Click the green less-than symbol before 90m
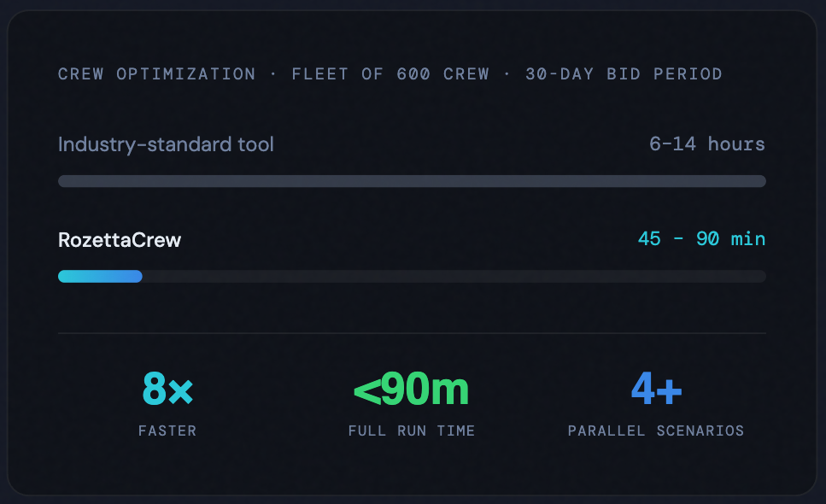826x504 pixels. point(366,391)
